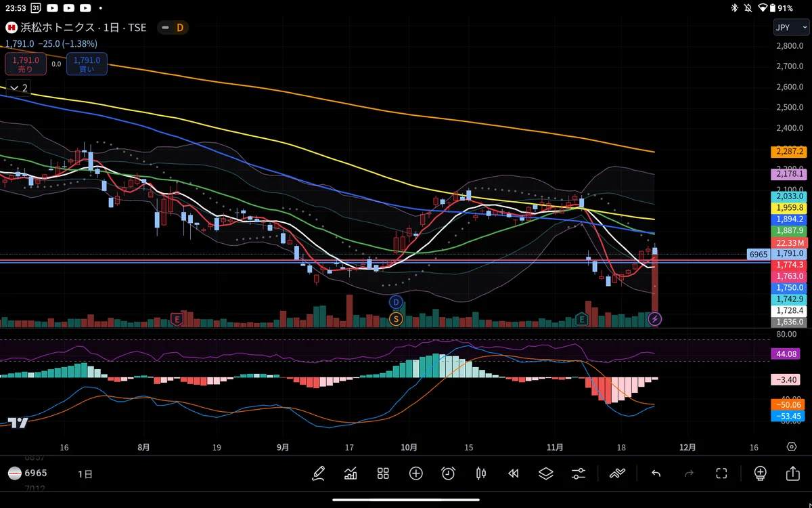Open the indicators chart icon
812x508 pixels.
[x=351, y=473]
